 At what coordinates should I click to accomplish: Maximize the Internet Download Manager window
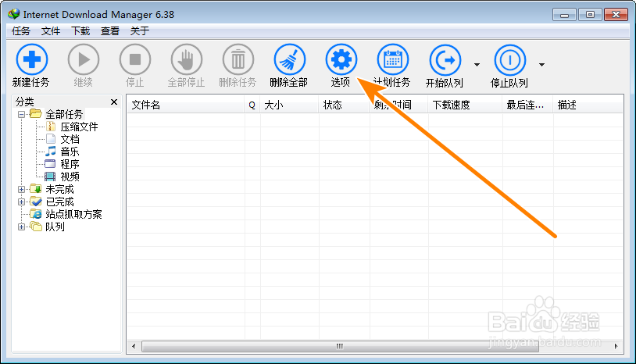tap(590, 15)
